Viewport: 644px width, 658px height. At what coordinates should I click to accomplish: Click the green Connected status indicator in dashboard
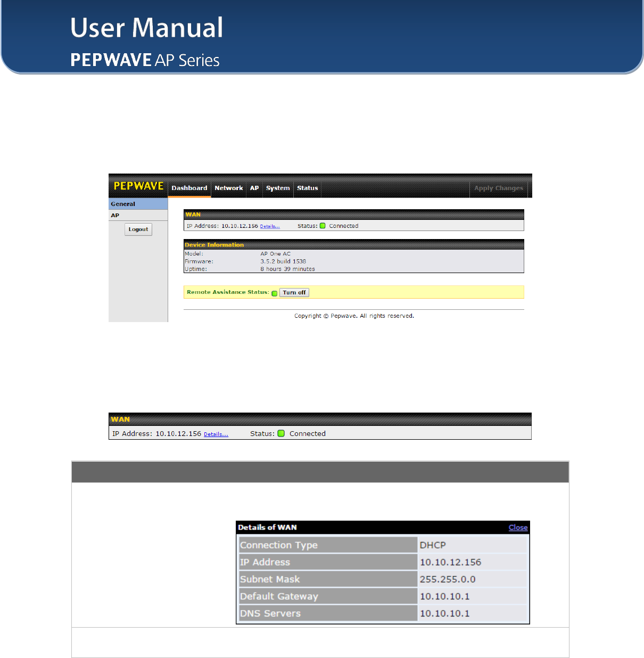pos(323,226)
